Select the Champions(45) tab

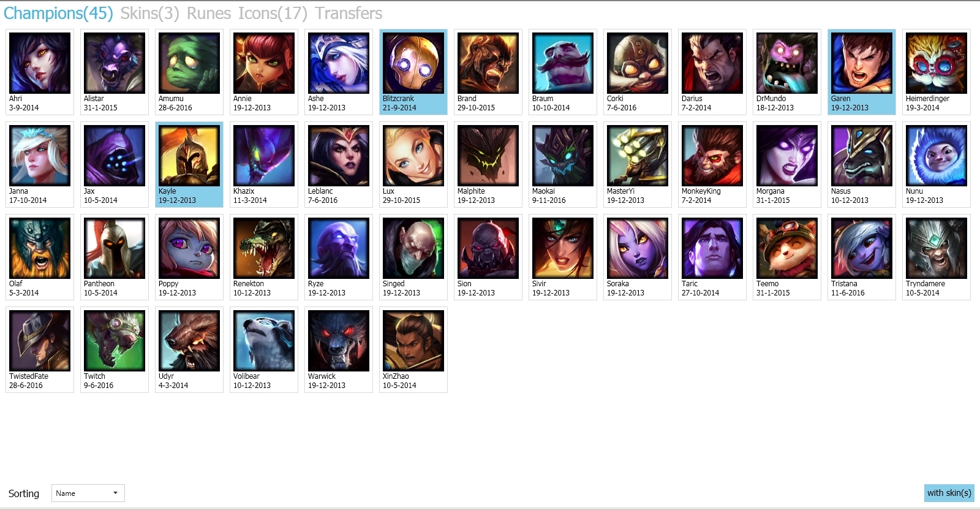(x=58, y=13)
